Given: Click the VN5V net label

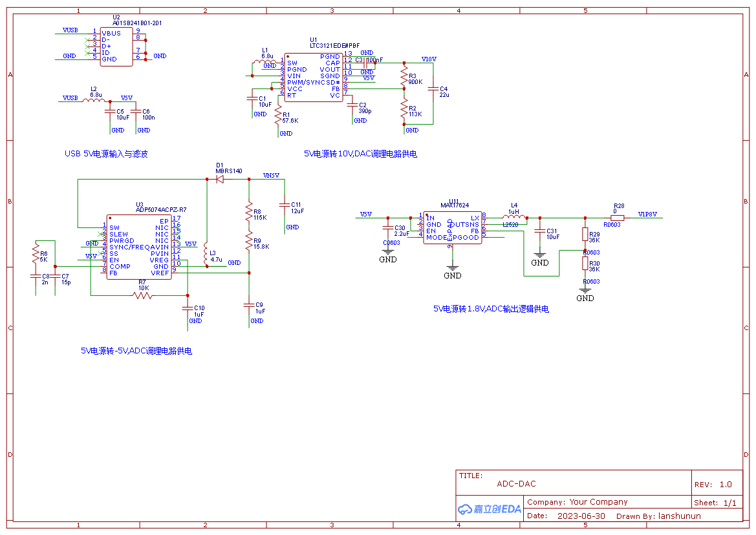Looking at the screenshot, I should coord(271,176).
